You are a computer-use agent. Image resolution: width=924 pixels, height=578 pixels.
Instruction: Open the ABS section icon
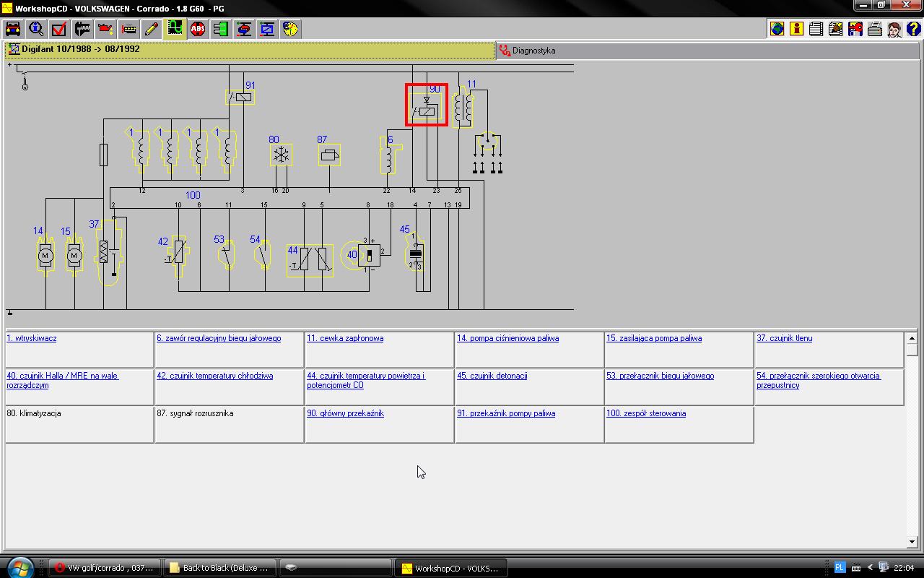tap(198, 29)
